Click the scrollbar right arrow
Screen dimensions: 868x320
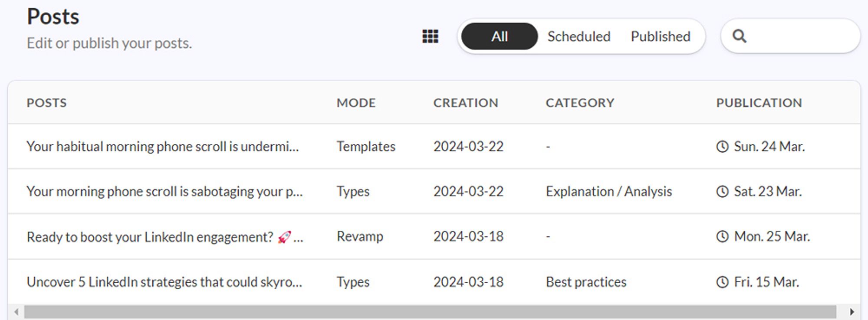tap(852, 312)
